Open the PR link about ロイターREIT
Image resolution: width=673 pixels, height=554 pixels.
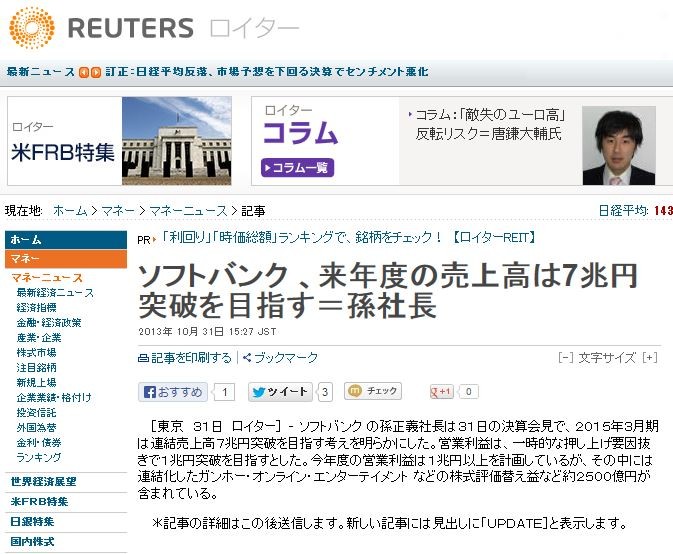point(349,237)
